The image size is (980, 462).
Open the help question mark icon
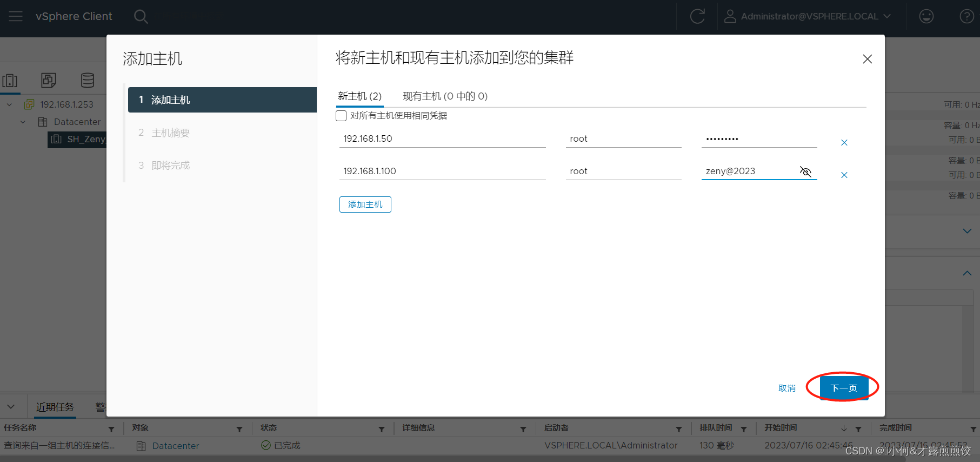click(966, 16)
